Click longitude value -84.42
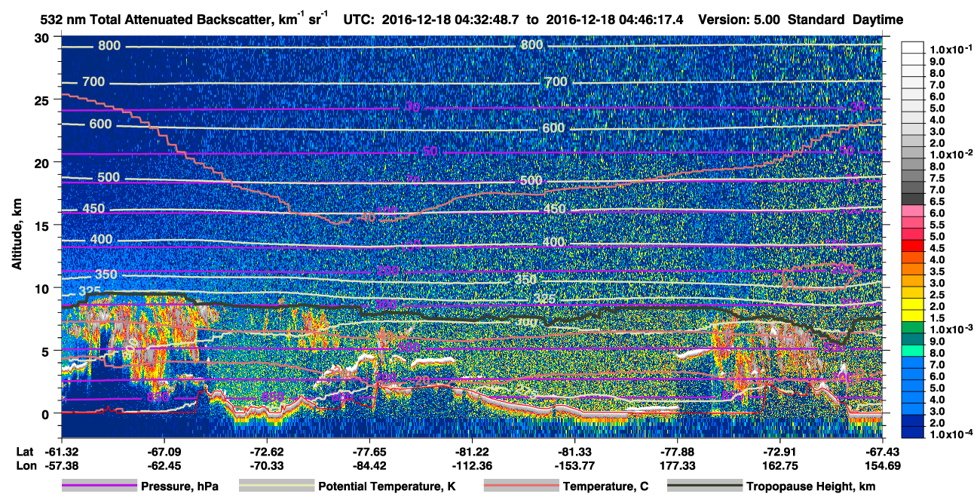The height and width of the screenshot is (503, 980). (369, 465)
